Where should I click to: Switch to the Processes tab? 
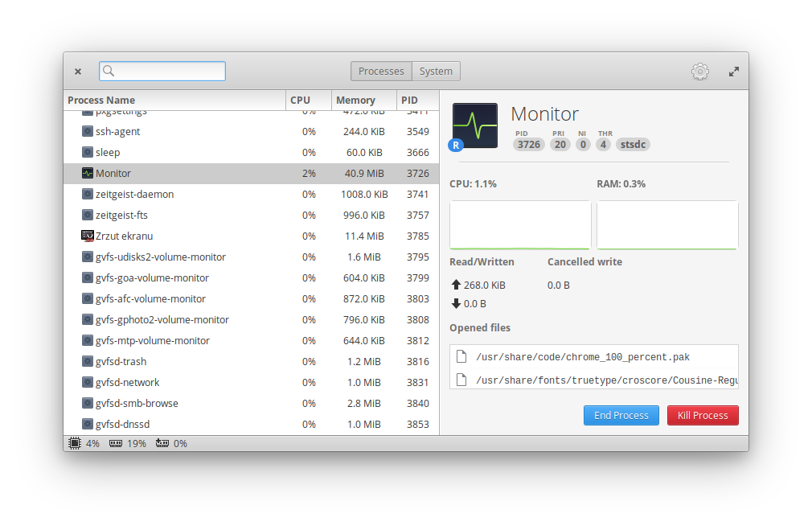[x=381, y=71]
